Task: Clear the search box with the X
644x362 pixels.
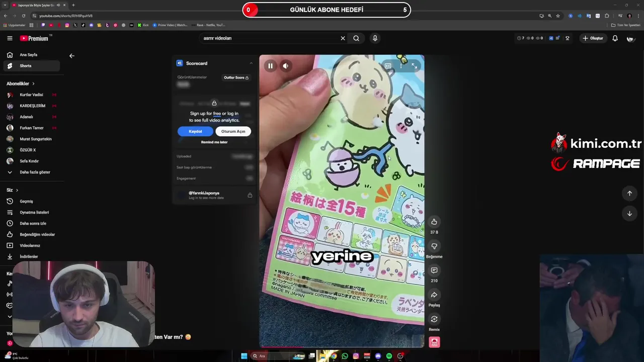Action: coord(343,38)
